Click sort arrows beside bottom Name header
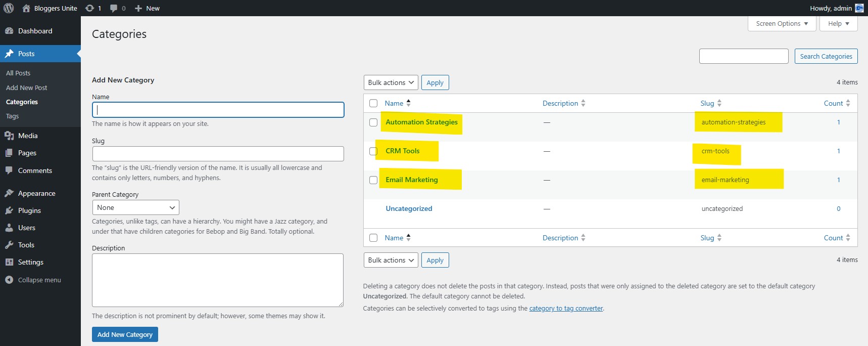Image resolution: width=868 pixels, height=346 pixels. point(408,237)
